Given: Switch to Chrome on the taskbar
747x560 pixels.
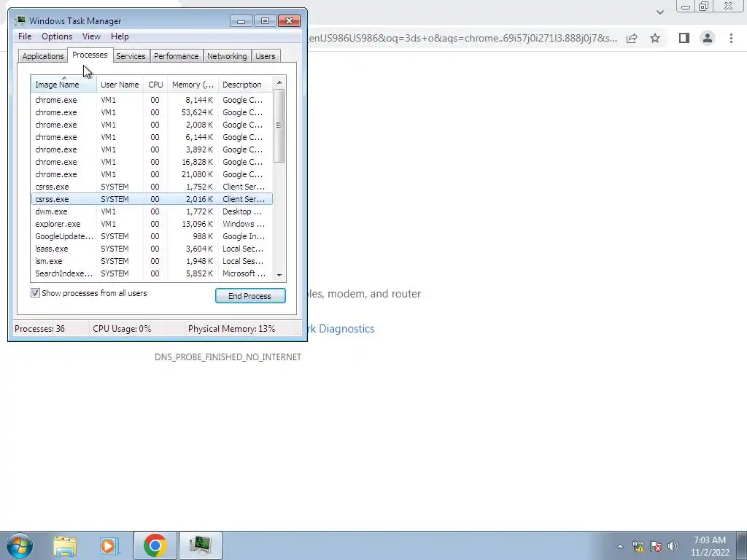Looking at the screenshot, I should click(x=155, y=545).
